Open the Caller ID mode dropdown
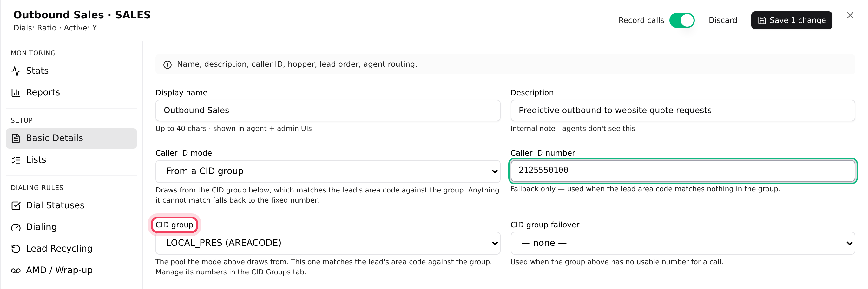Image resolution: width=868 pixels, height=289 pixels. pyautogui.click(x=327, y=171)
